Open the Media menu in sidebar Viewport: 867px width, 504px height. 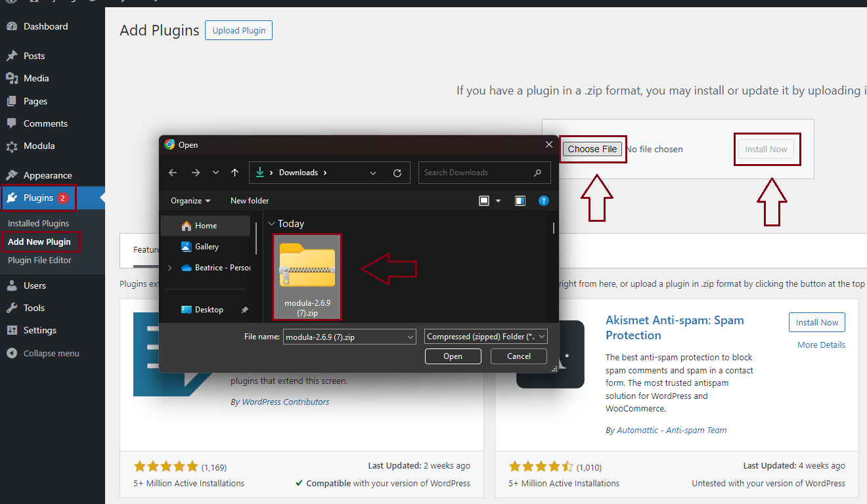pyautogui.click(x=36, y=78)
